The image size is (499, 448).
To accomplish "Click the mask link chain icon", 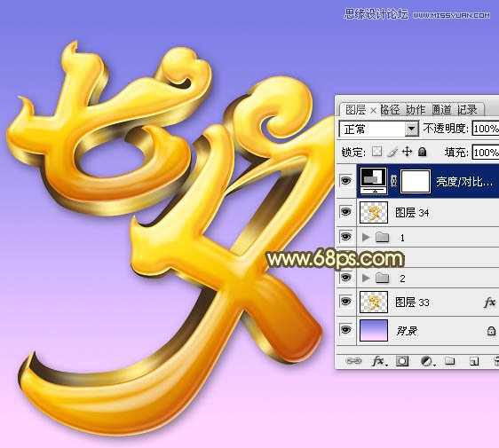I will [x=393, y=181].
